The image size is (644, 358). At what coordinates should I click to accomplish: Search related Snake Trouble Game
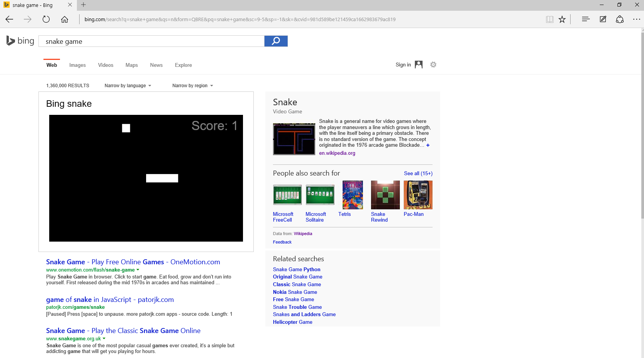[x=297, y=307]
